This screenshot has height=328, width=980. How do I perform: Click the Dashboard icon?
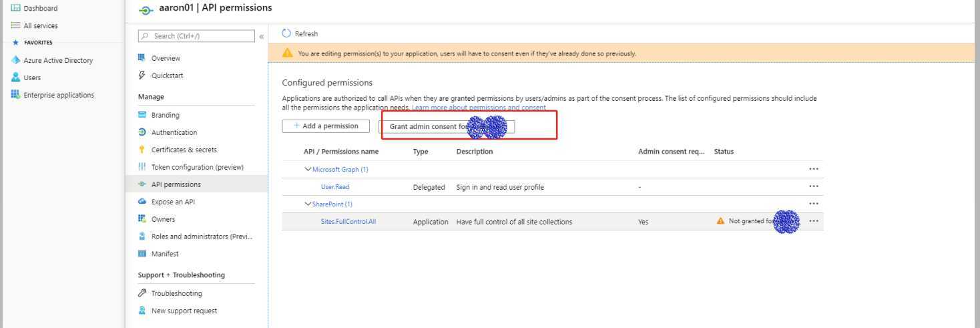pos(15,8)
